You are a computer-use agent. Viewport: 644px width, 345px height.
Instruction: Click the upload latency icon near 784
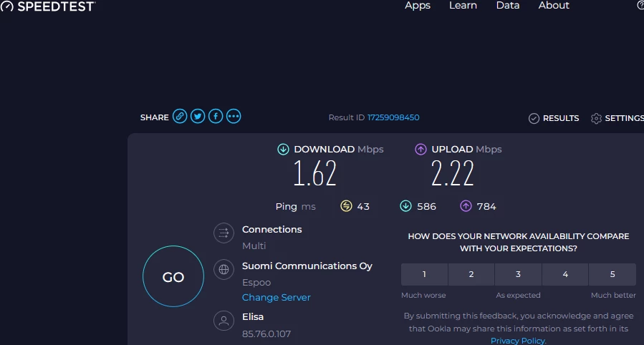pyautogui.click(x=466, y=206)
